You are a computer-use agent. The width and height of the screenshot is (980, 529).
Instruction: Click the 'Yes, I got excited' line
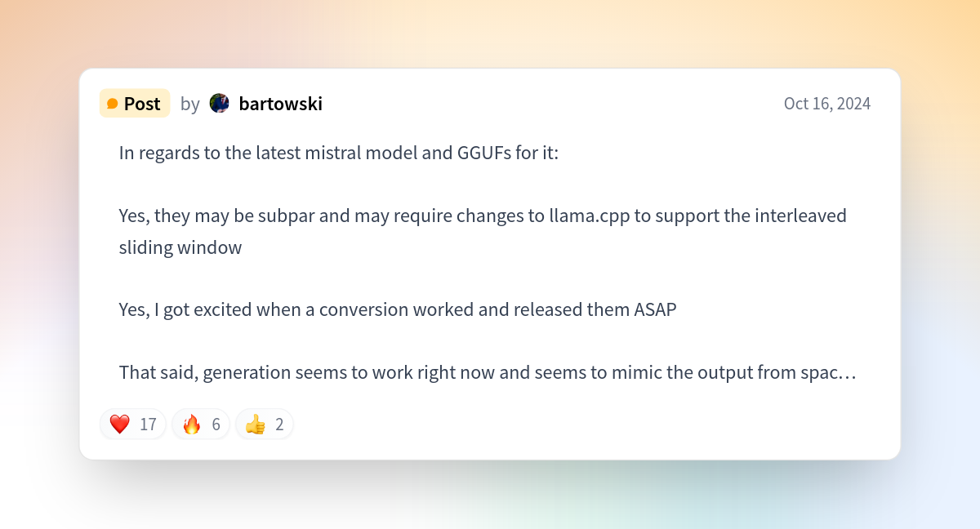pyautogui.click(x=398, y=310)
